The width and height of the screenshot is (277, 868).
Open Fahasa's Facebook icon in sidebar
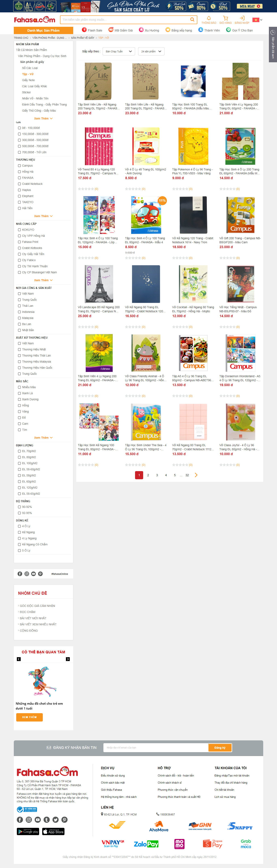click(x=20, y=574)
